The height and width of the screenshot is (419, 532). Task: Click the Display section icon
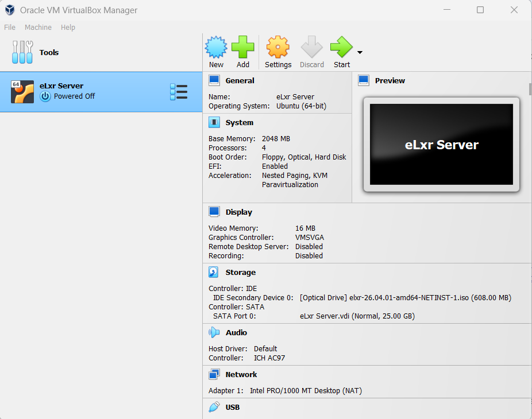coord(213,212)
